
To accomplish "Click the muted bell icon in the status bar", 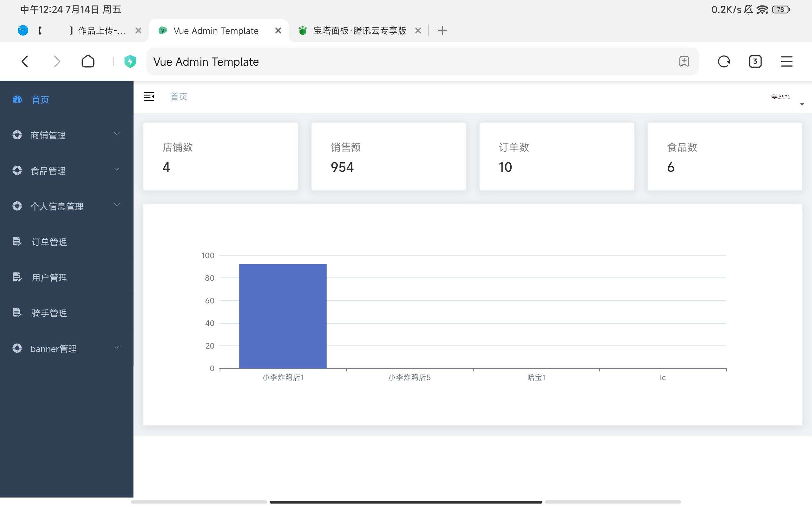I will pyautogui.click(x=748, y=10).
